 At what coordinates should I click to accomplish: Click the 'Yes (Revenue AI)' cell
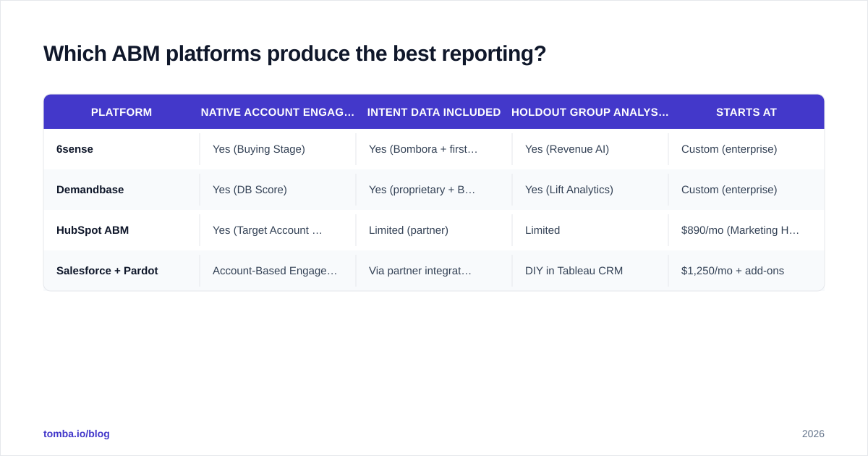coord(590,149)
